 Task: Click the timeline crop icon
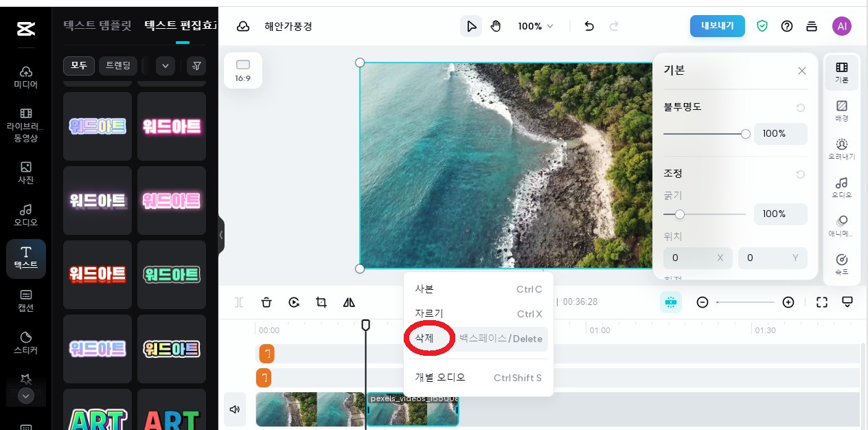point(321,302)
